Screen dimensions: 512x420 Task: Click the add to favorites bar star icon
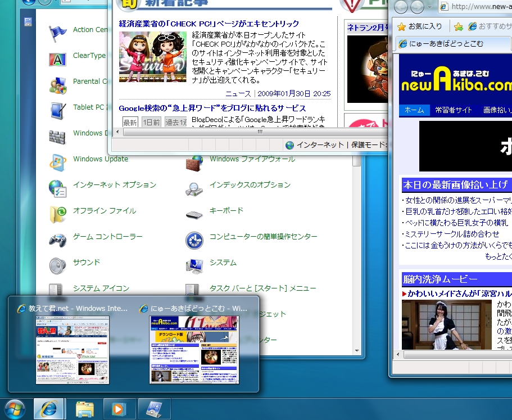[x=459, y=26]
